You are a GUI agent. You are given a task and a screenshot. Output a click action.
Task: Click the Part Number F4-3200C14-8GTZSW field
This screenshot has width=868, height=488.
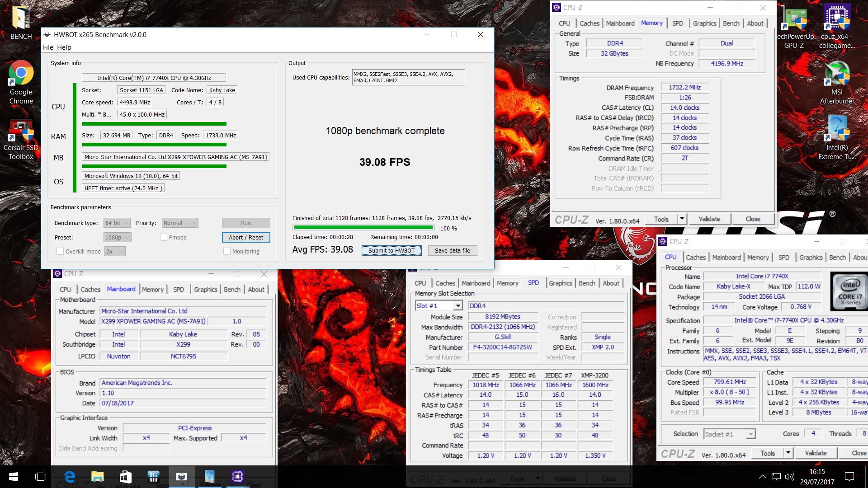coord(503,347)
